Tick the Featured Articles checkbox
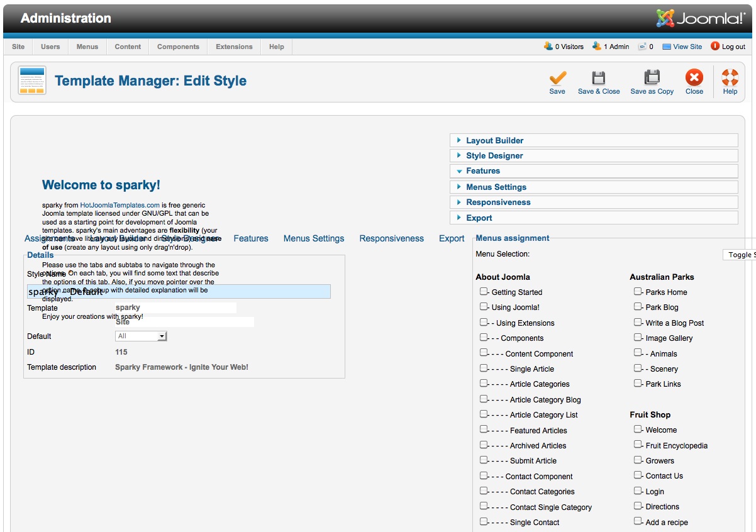The width and height of the screenshot is (756, 532). (484, 429)
